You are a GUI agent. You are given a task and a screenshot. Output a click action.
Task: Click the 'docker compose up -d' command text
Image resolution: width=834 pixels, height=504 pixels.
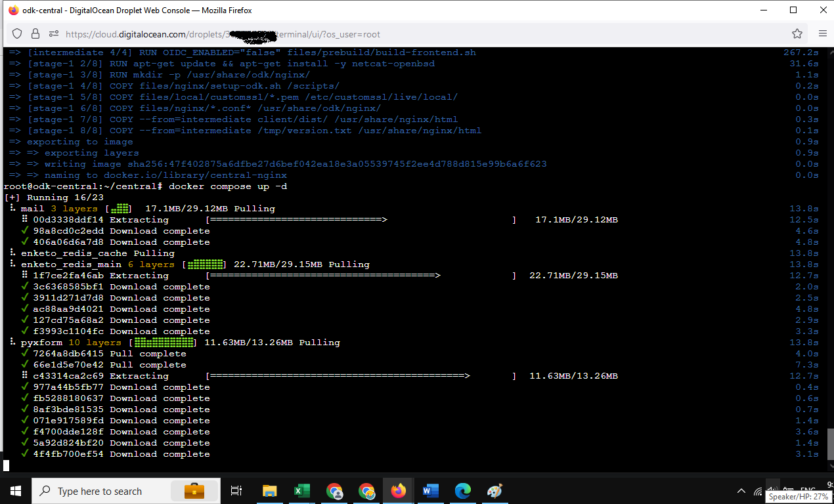[228, 186]
